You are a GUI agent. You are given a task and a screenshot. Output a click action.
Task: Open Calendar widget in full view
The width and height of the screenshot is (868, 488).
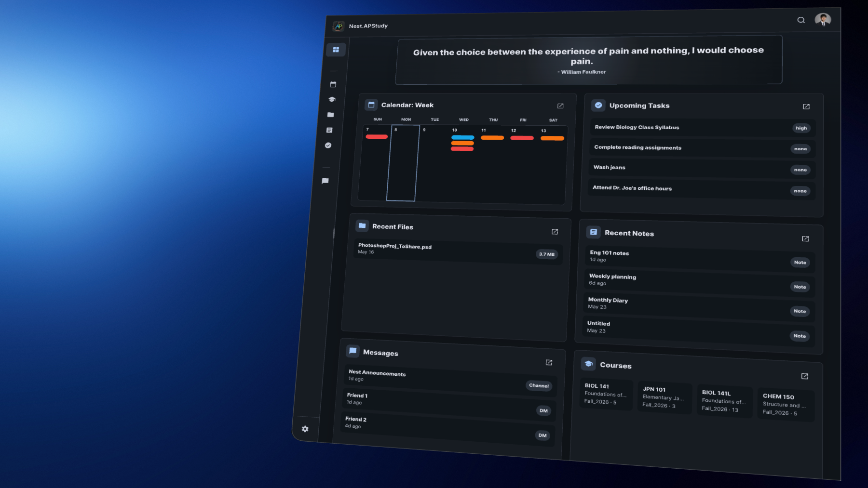pyautogui.click(x=560, y=106)
